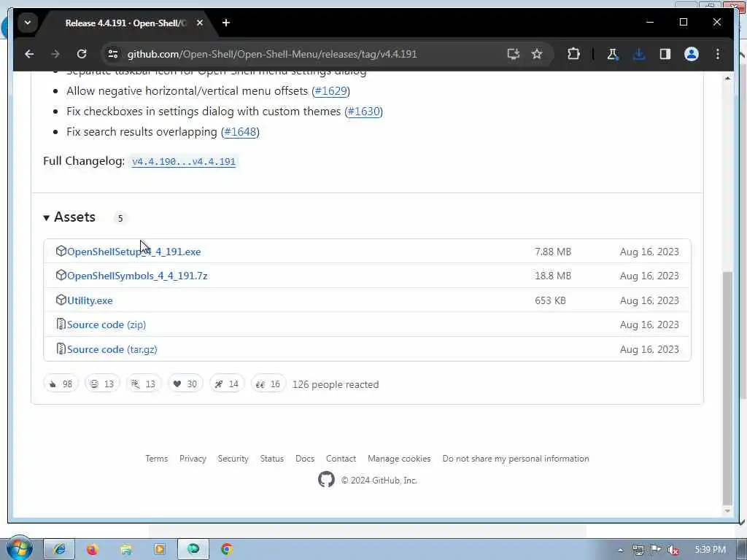
Task: Toggle rocket reaction with 14
Action: 227,384
